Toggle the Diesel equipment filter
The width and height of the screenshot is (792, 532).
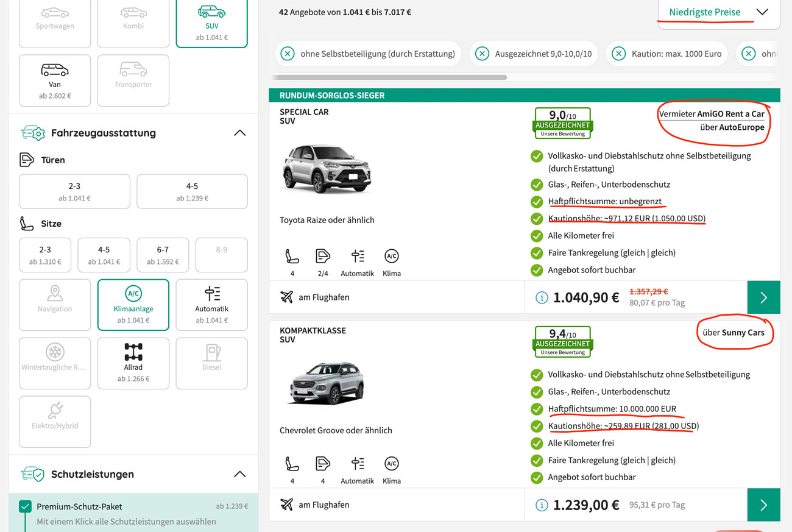click(x=211, y=363)
